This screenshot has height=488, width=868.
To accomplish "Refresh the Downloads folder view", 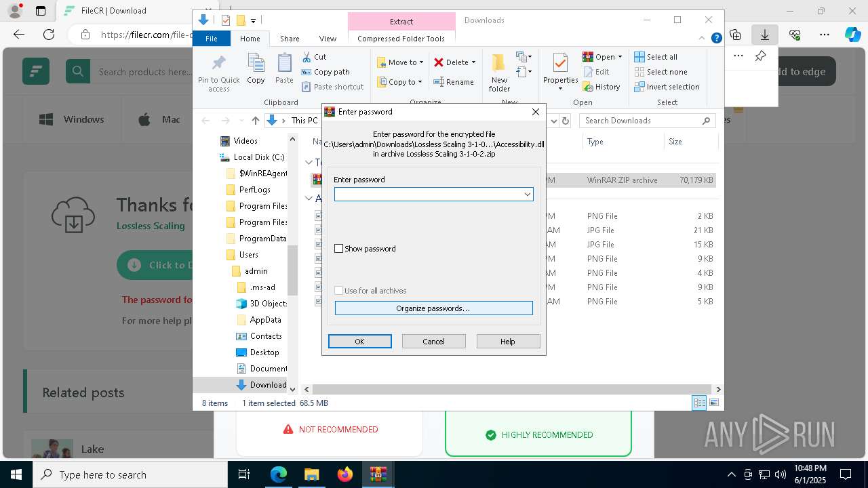I will (567, 121).
